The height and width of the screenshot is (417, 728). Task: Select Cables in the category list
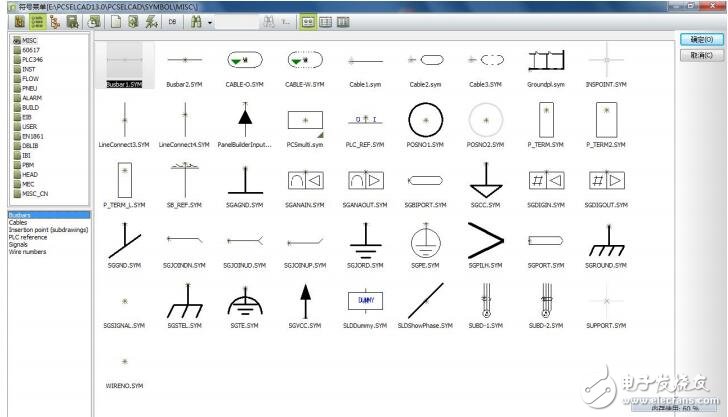click(x=18, y=221)
